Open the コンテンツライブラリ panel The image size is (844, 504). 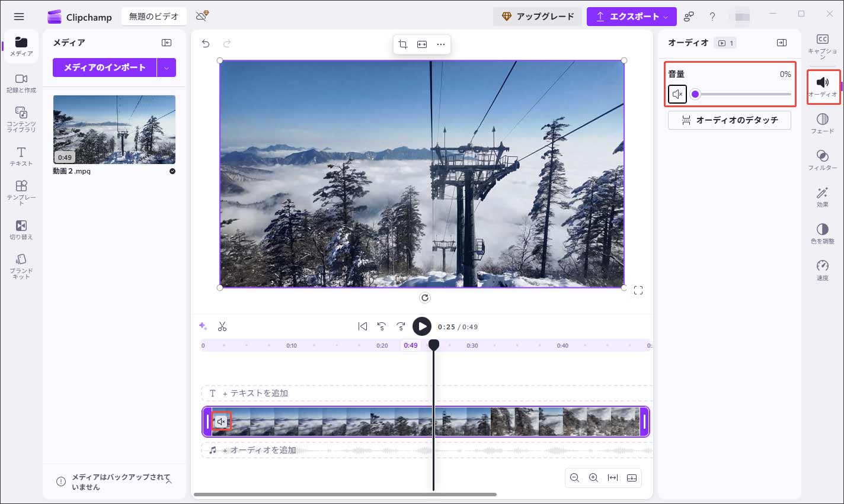point(21,117)
